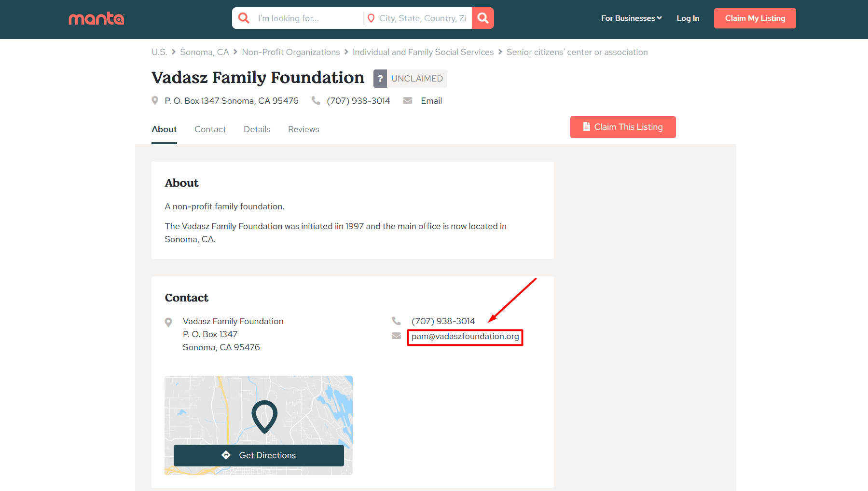Viewport: 868px width, 491px height.
Task: Click the UNCLAIMED badge text
Action: point(417,79)
